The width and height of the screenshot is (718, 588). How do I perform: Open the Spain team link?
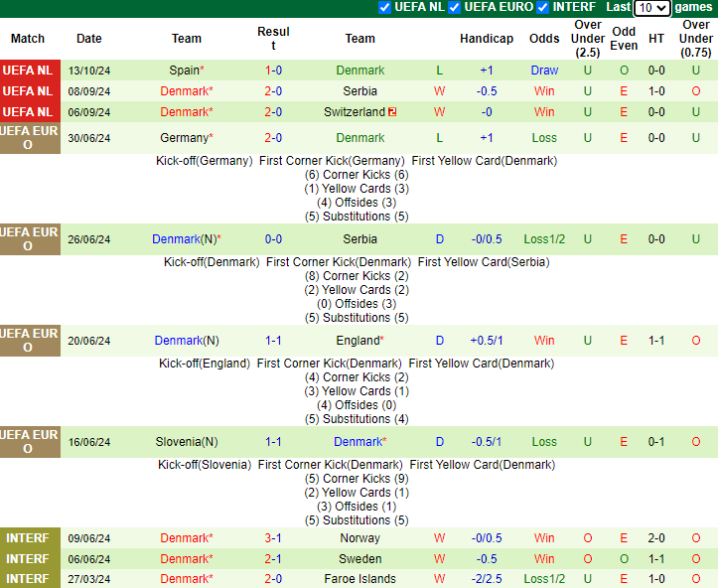[184, 71]
